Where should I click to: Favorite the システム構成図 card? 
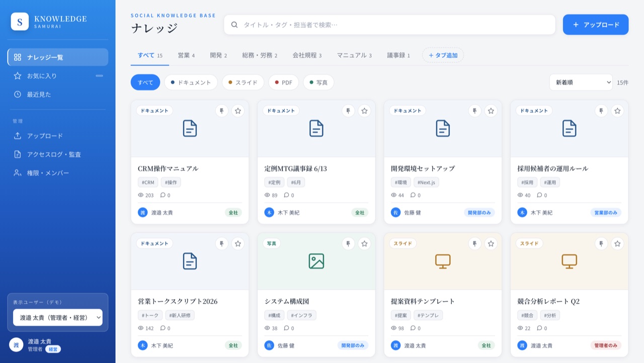pyautogui.click(x=364, y=243)
